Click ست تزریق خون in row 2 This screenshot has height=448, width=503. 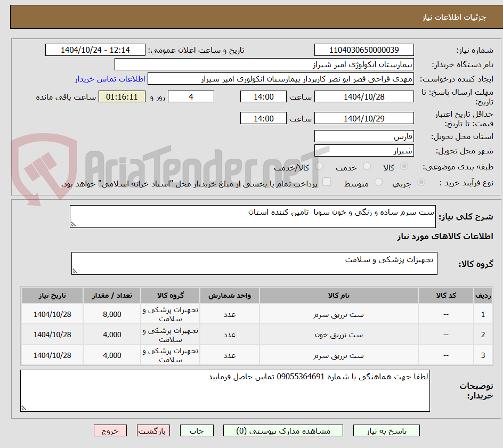coord(339,335)
